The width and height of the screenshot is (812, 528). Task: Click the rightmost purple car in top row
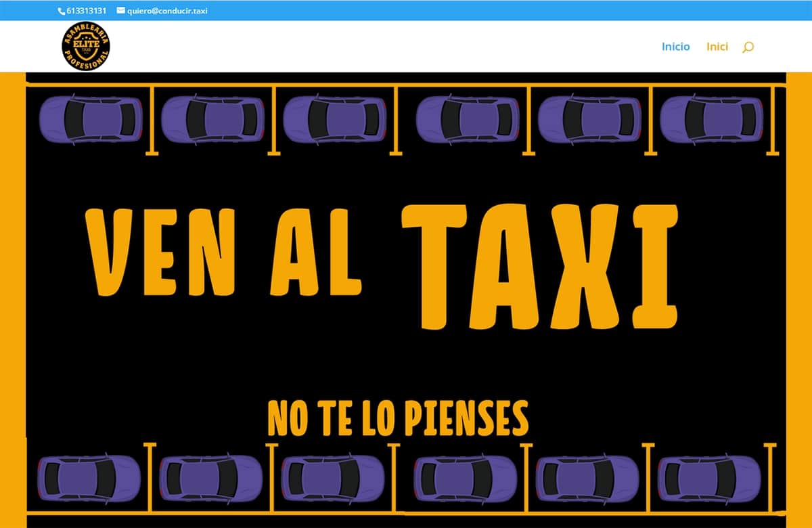coord(712,119)
